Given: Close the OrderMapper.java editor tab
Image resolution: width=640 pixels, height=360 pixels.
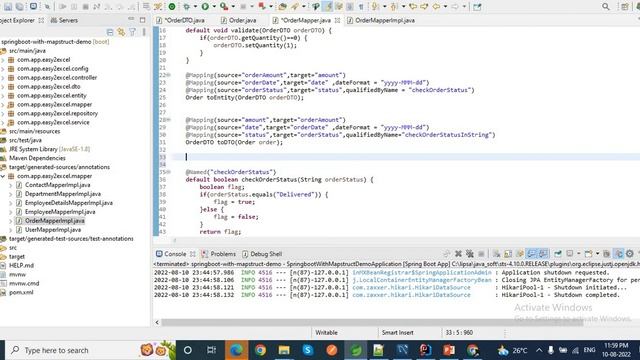Looking at the screenshot, I should point(338,20).
